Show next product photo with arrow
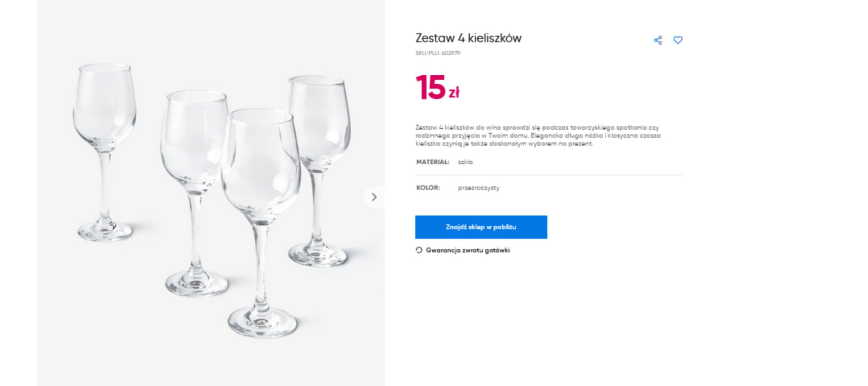Image resolution: width=868 pixels, height=386 pixels. [374, 197]
